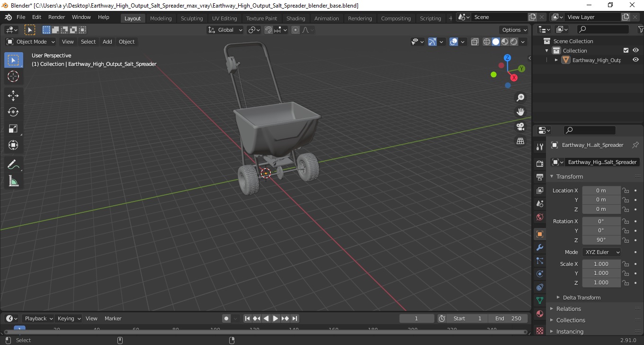The height and width of the screenshot is (345, 644).
Task: Open Keying dropdown in timeline
Action: (x=69, y=318)
